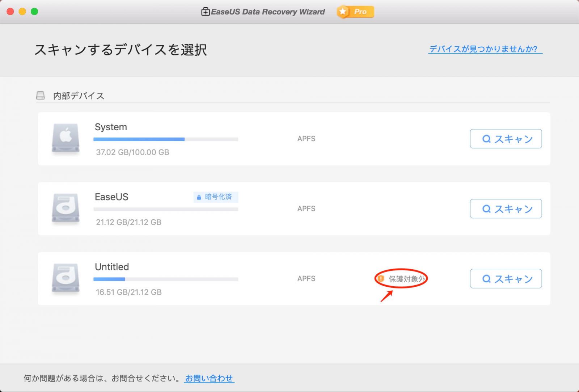Screen dimensions: 579x392
Task: Click the 16.51 GB/21.12 GB size text
Action: coord(128,292)
